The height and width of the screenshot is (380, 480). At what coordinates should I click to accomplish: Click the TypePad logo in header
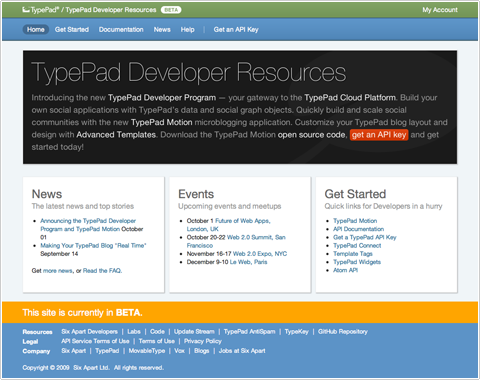coord(40,10)
